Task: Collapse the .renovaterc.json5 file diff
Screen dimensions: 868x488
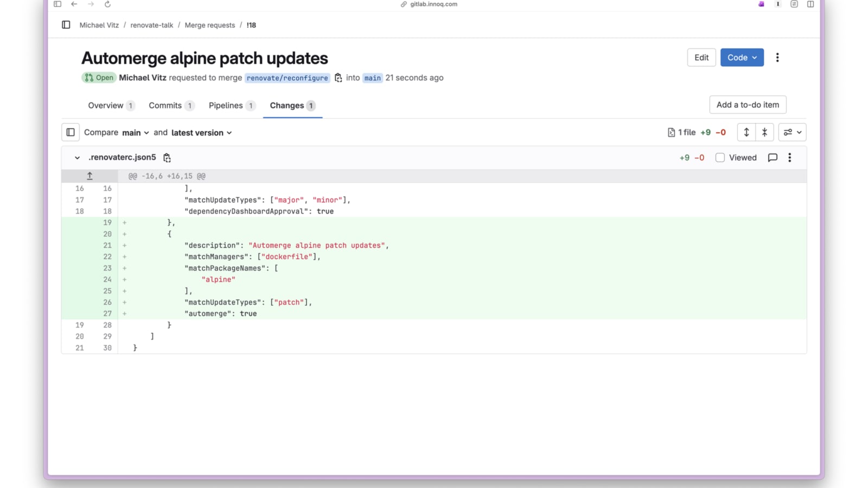Action: pyautogui.click(x=77, y=158)
